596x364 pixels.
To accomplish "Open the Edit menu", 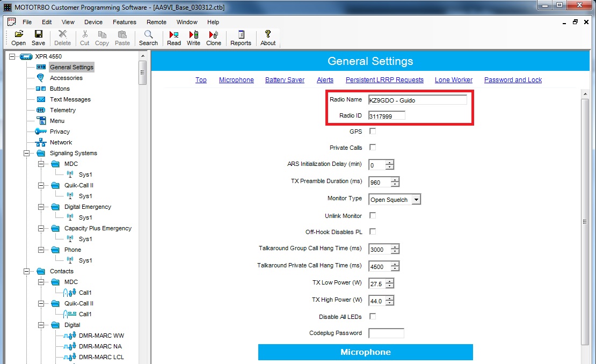I will (47, 22).
